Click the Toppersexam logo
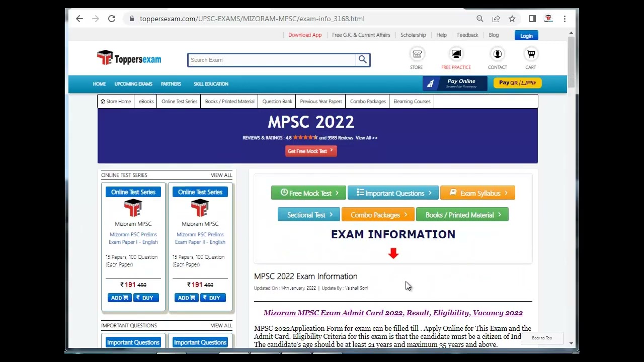644x362 pixels. pos(129,58)
